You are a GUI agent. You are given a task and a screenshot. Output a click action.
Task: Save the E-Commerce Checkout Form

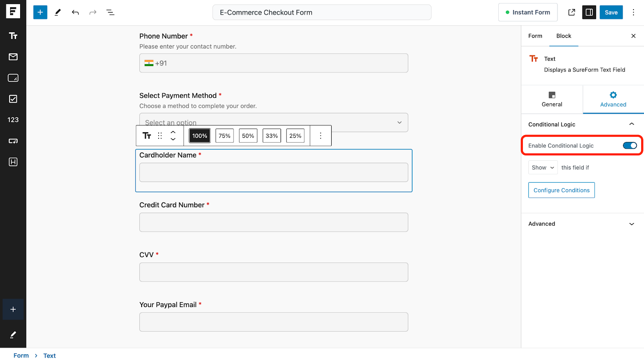pos(611,12)
